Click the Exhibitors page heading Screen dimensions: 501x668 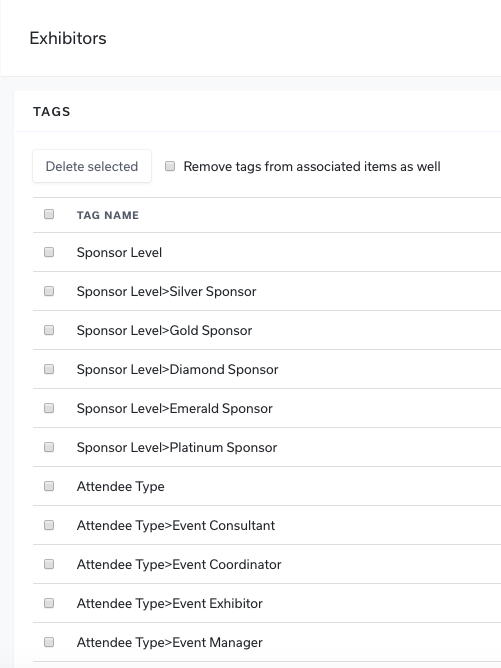click(x=68, y=38)
